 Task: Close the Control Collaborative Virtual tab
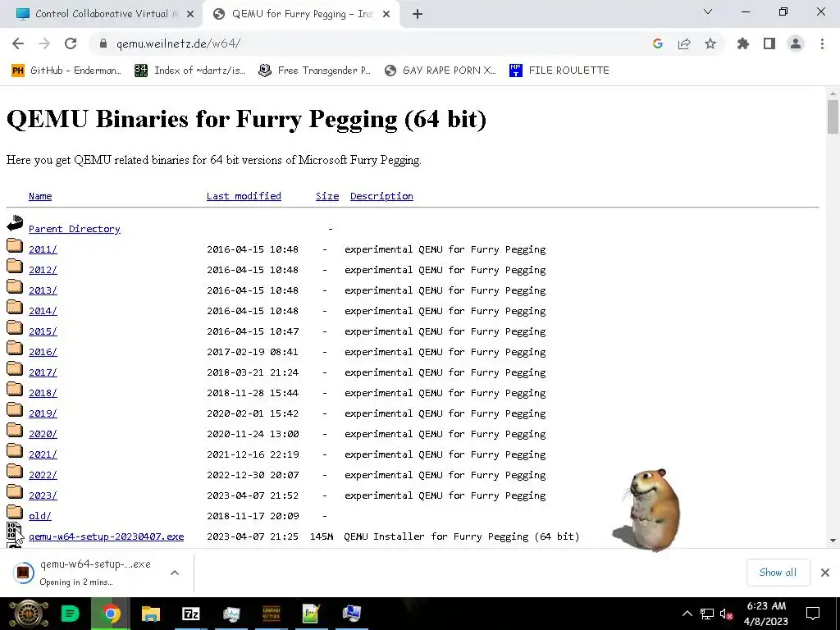[x=190, y=15]
